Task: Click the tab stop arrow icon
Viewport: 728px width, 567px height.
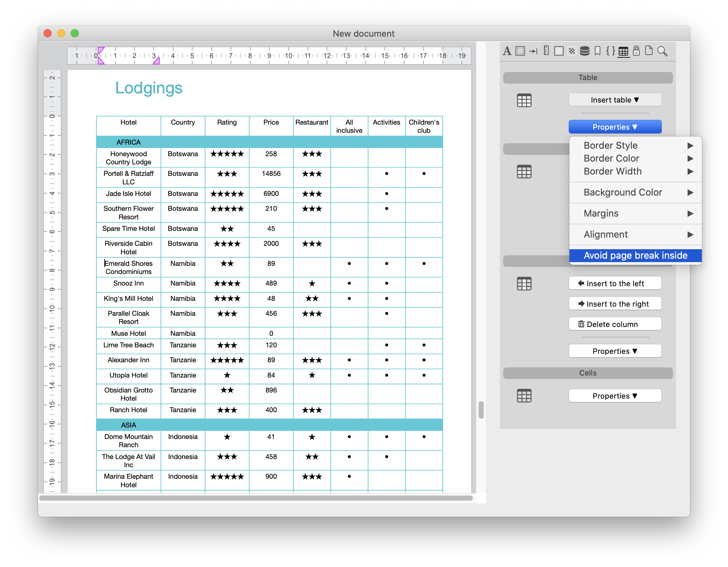Action: [x=533, y=51]
